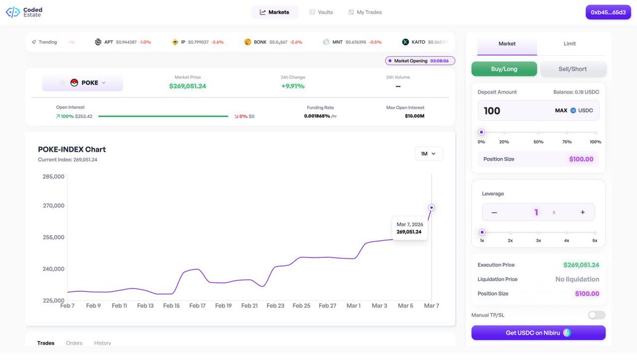Click the No liquidation price text
Viewport: 637px width, 364px height.
coord(577,279)
